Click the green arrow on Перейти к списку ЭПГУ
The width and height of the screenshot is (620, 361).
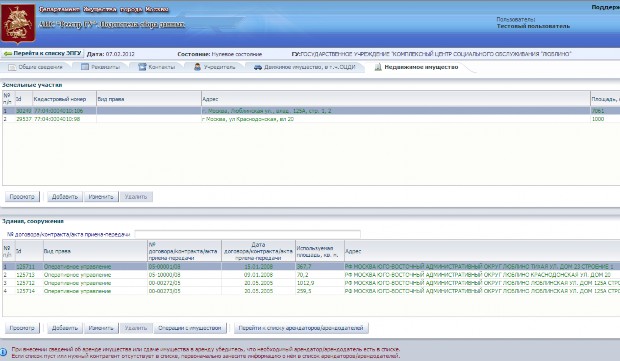(x=7, y=53)
